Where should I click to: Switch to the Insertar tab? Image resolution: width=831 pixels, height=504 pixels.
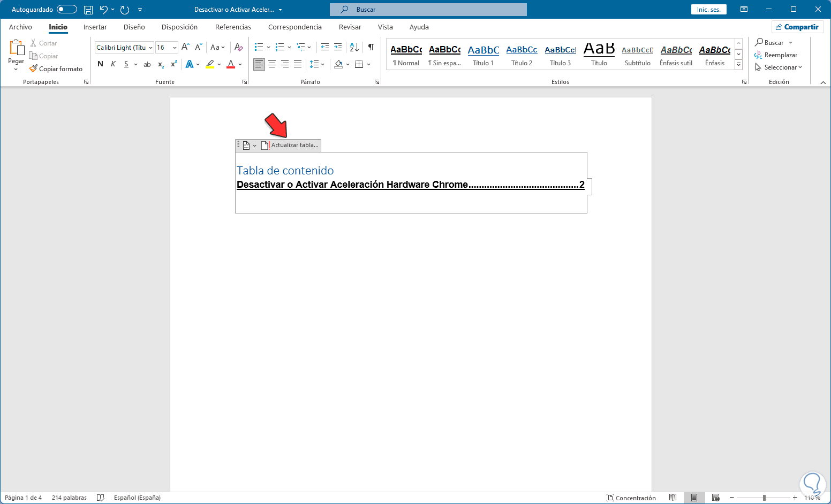pyautogui.click(x=95, y=27)
